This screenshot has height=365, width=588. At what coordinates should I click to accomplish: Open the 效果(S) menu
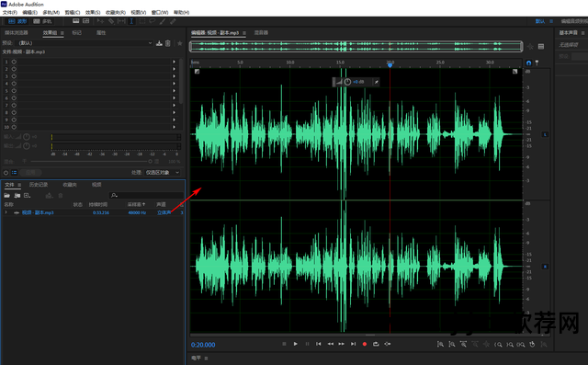[93, 12]
